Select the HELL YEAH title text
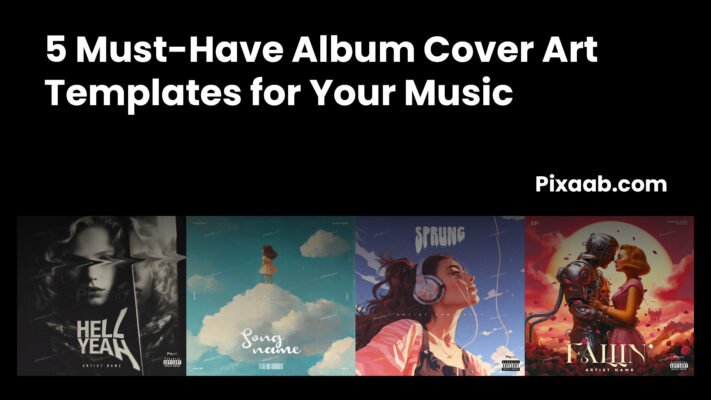This screenshot has width=711, height=400. [x=107, y=339]
